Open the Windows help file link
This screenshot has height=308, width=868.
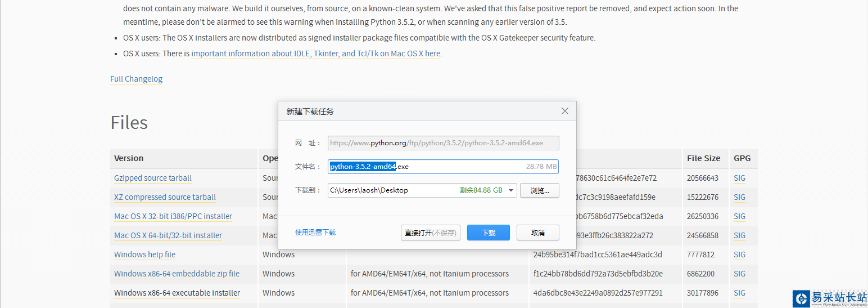coord(145,255)
